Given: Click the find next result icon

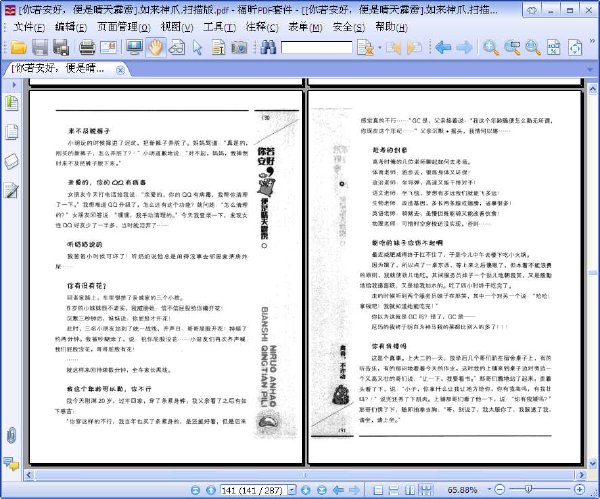Looking at the screenshot, I should pos(414,48).
